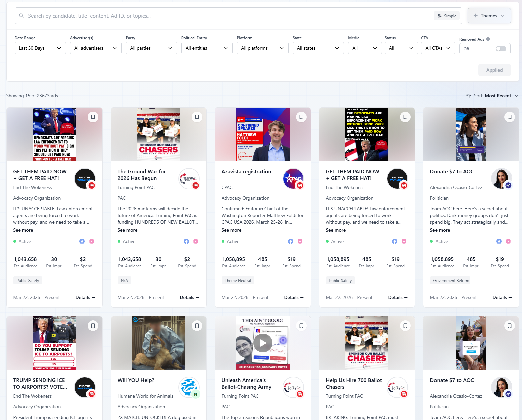Screen dimensions: 522x420
Task: Click the Applied button
Action: (x=494, y=70)
